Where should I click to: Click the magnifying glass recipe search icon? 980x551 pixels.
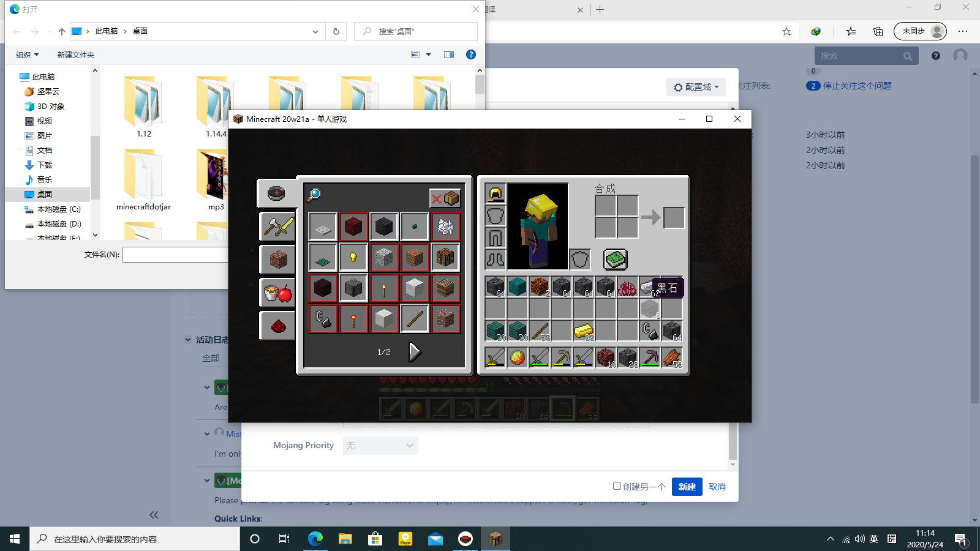click(x=314, y=195)
